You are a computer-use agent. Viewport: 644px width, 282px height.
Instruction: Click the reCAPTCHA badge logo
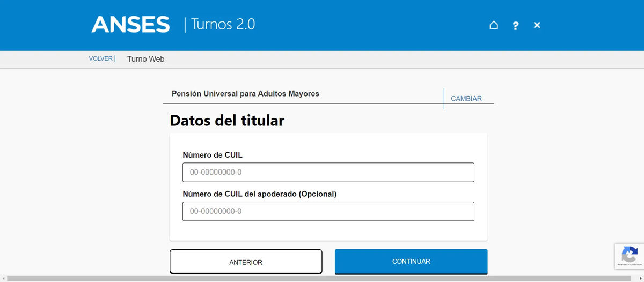click(x=629, y=254)
